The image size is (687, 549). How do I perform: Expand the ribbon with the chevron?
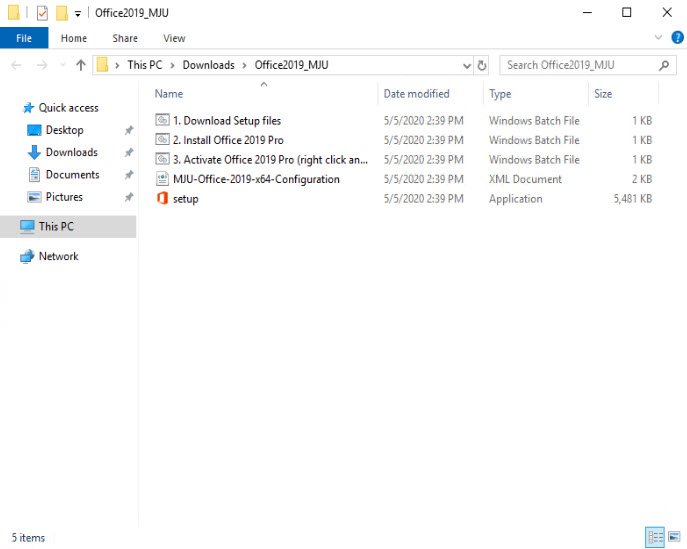pos(658,38)
